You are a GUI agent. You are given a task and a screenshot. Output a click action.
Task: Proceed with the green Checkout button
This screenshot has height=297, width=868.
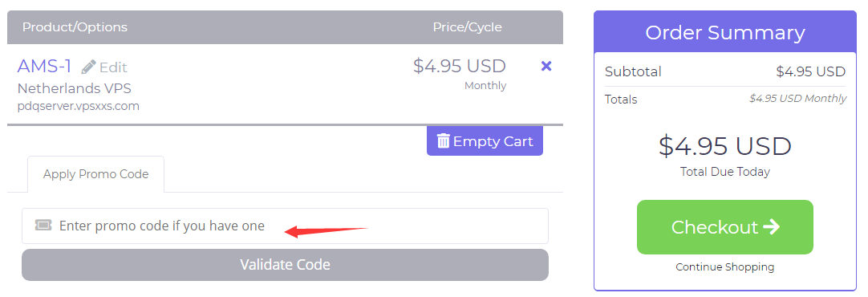click(724, 227)
